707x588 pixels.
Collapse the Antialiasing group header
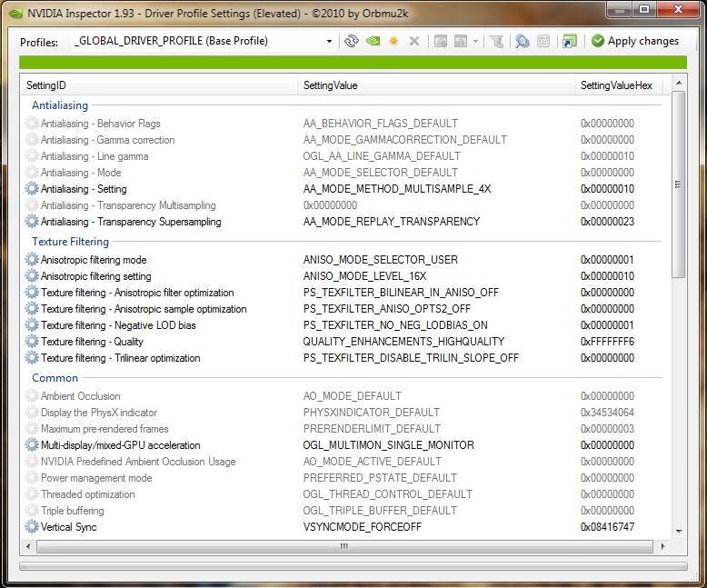pos(60,105)
